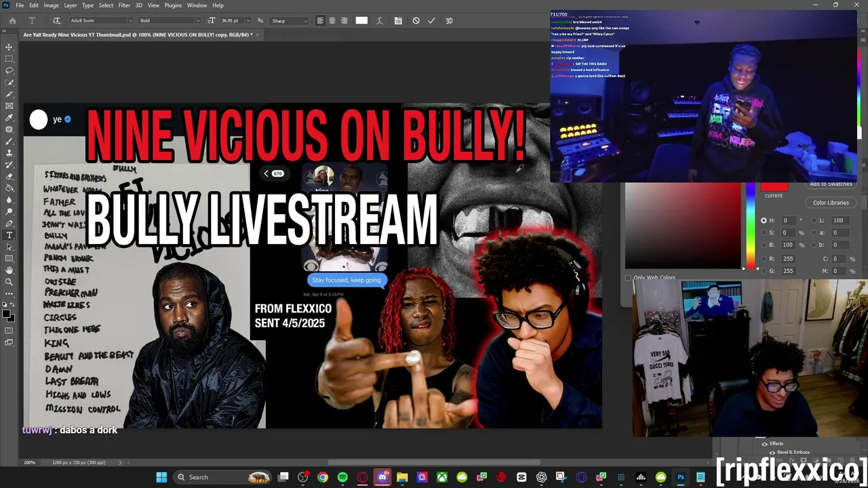Select the Eyedropper tool
This screenshot has width=868, height=488.
coord(9,117)
